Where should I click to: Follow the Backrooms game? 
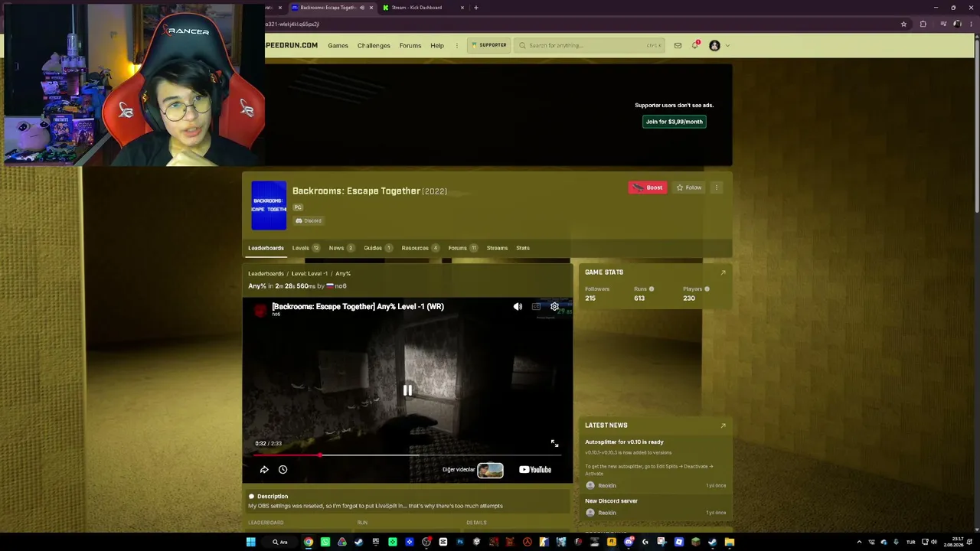click(689, 187)
